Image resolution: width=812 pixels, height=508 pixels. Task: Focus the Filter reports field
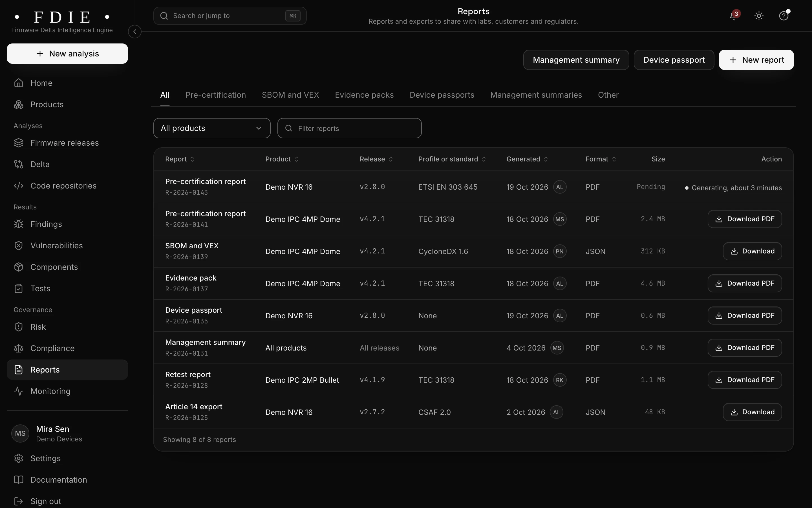click(349, 128)
